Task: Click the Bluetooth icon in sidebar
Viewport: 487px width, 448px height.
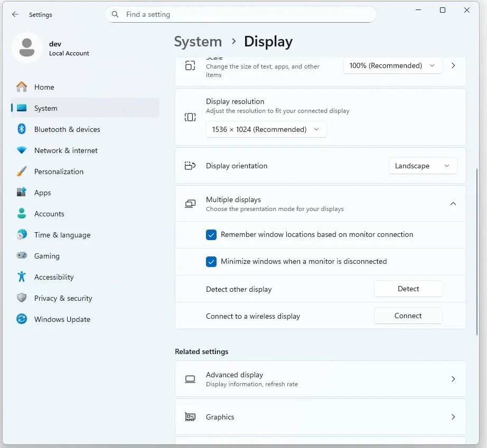Action: coord(22,129)
